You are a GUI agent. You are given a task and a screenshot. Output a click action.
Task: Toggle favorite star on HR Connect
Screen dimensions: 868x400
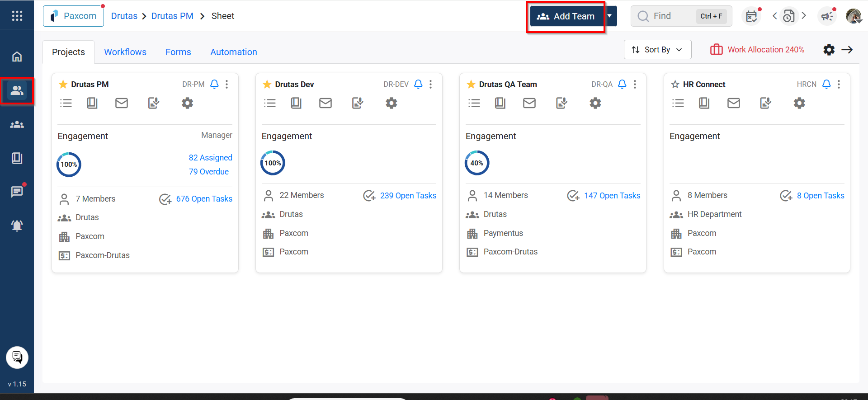675,85
